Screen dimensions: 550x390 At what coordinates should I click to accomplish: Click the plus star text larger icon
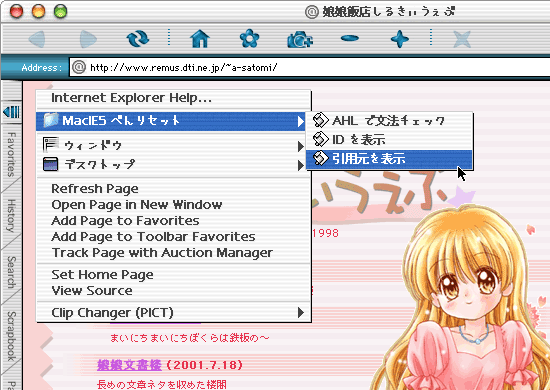400,39
